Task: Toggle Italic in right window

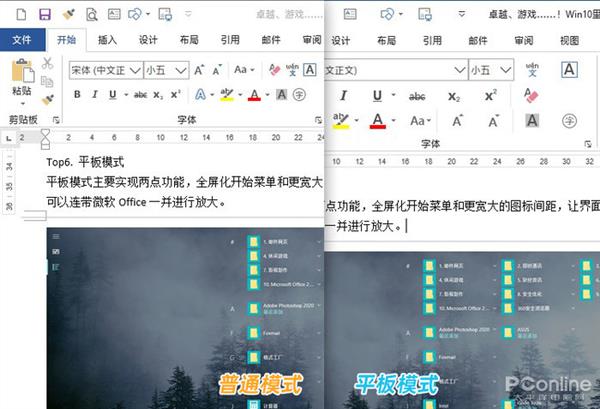Action: coord(343,96)
